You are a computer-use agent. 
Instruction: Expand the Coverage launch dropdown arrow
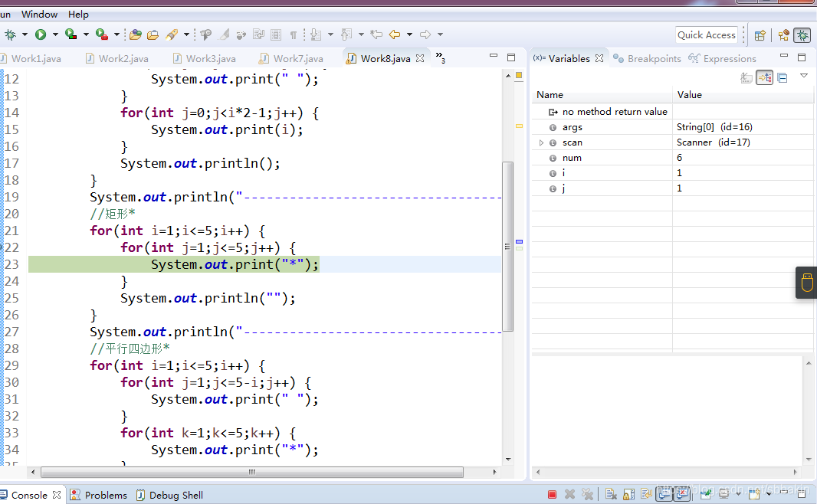coord(86,35)
